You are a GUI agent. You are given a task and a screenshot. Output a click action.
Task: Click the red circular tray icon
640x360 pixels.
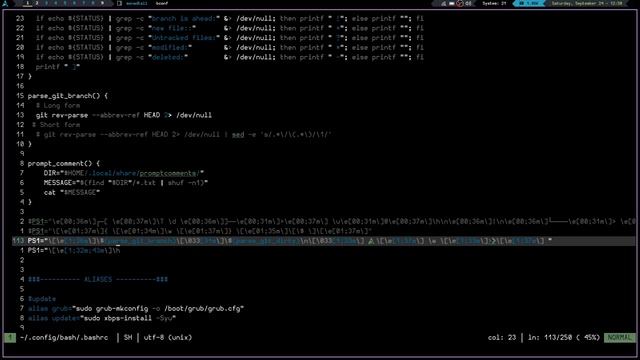click(x=460, y=3)
